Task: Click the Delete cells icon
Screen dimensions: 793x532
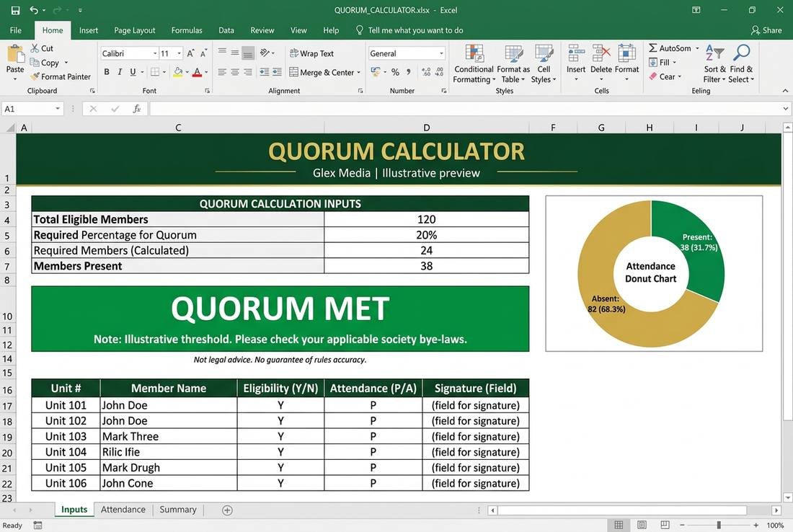Action: click(601, 53)
